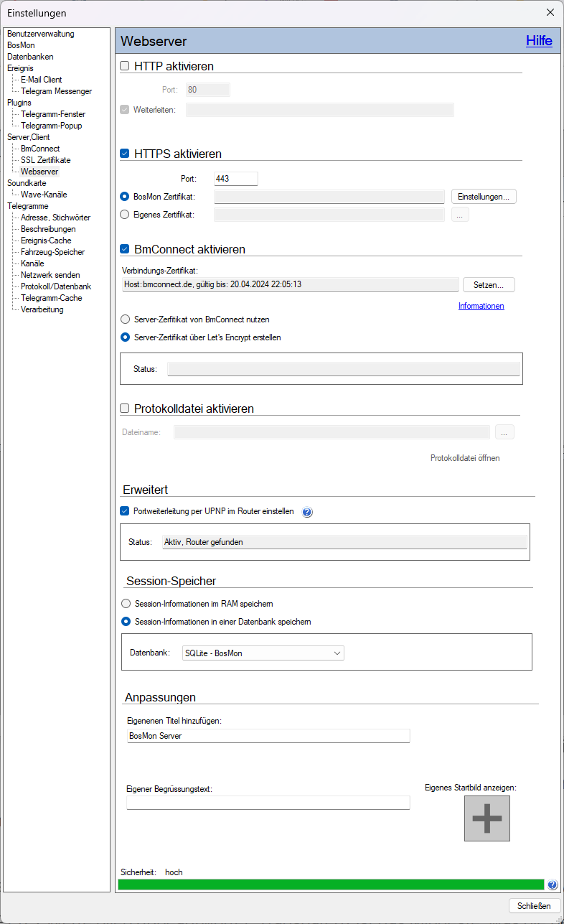Screen dimensions: 564x924
Task: Close the Einstellungen window
Action: (550, 12)
